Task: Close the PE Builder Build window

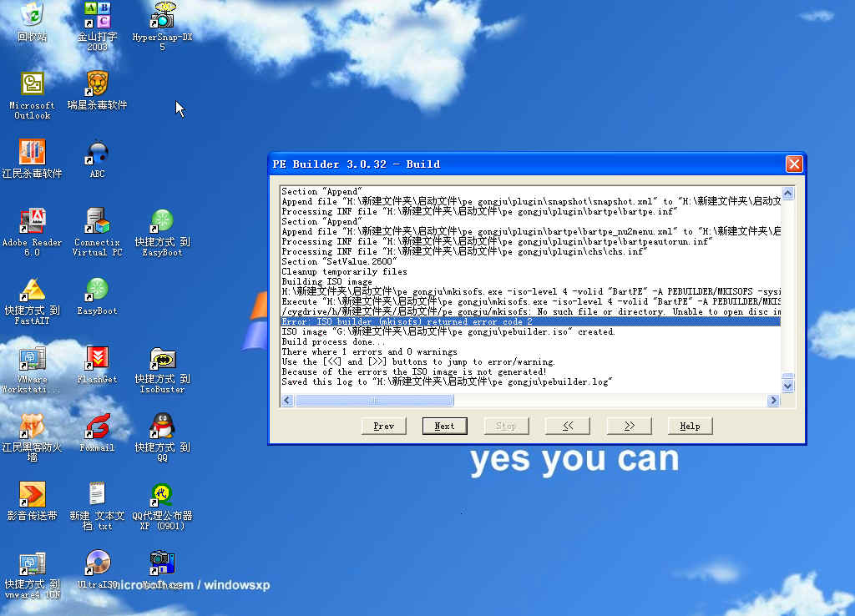Action: click(794, 164)
